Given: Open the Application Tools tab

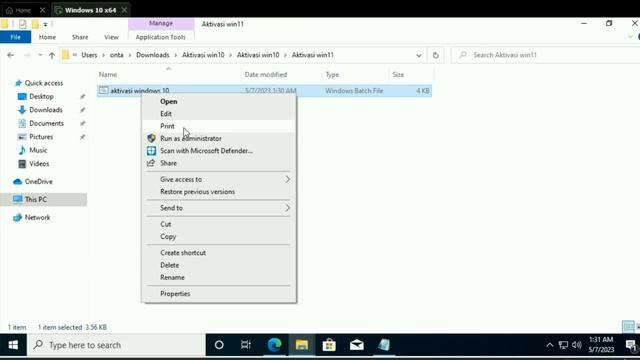Looking at the screenshot, I should (160, 37).
